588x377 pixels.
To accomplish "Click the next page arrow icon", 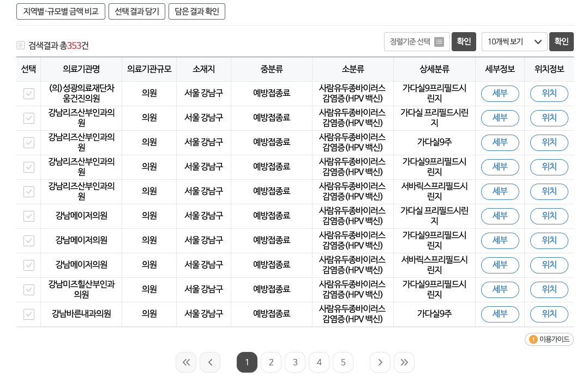I will (x=380, y=362).
